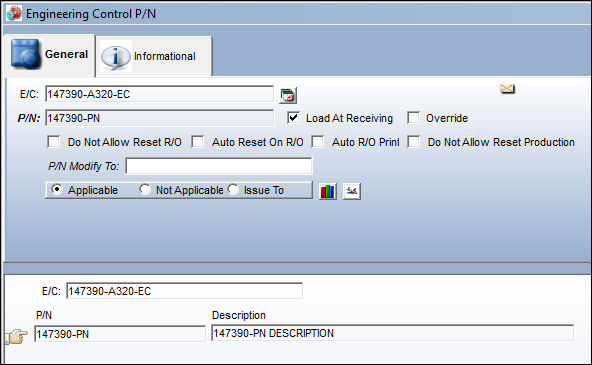Enable the Override checkbox
Viewport: 592px width, 365px height.
(x=413, y=118)
